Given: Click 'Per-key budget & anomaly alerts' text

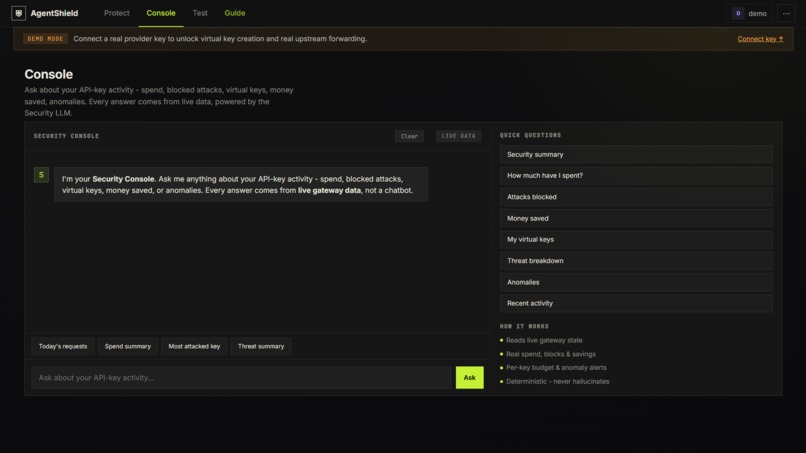Looking at the screenshot, I should [556, 368].
